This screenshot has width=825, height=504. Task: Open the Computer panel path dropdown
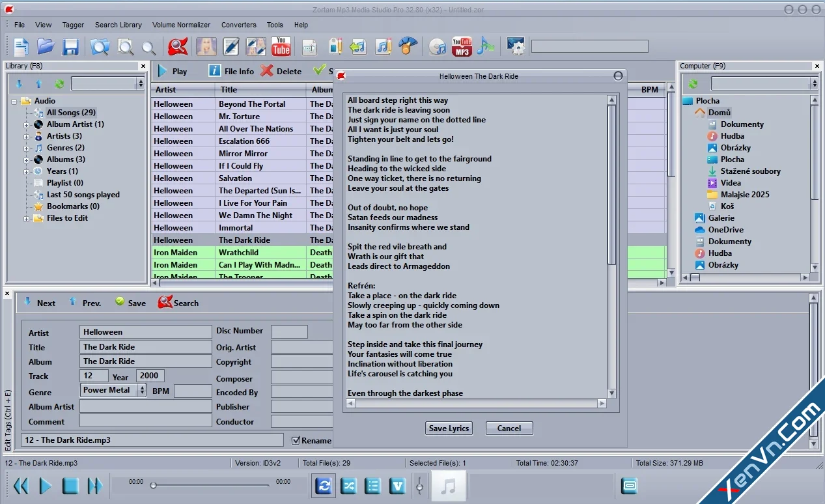tap(814, 83)
